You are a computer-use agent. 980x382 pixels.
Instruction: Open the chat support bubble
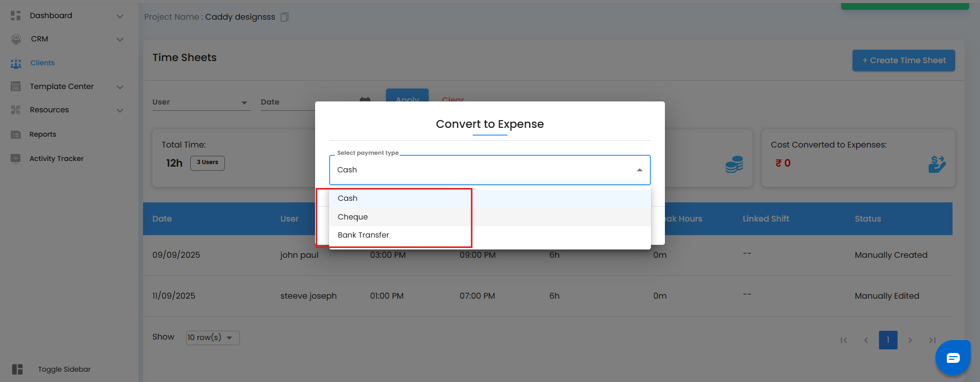click(953, 358)
